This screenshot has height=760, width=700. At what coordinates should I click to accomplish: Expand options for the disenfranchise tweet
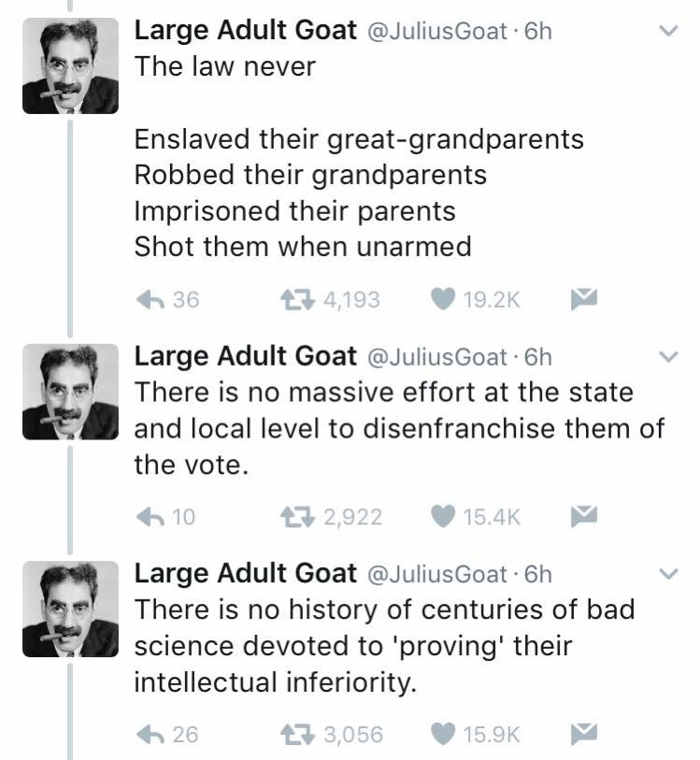click(x=668, y=356)
